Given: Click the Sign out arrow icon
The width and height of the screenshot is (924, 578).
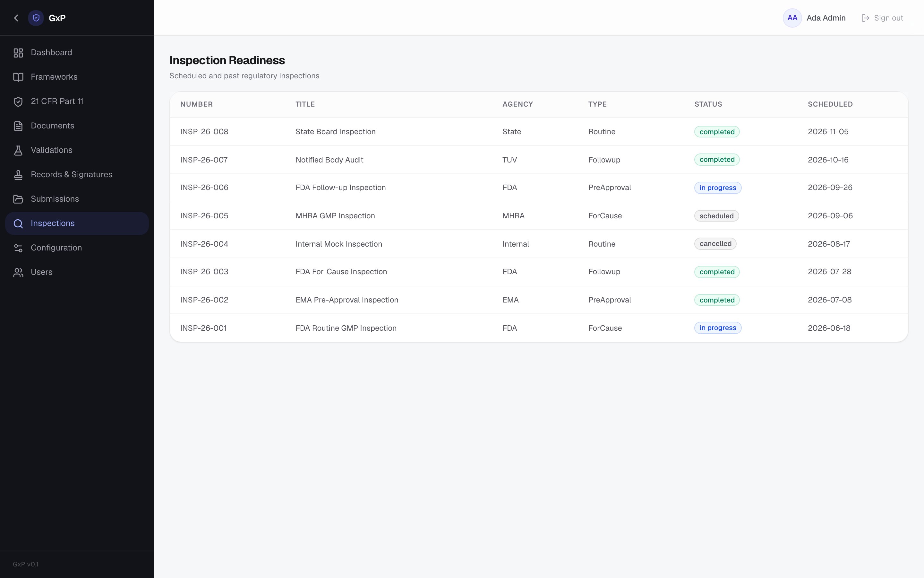Looking at the screenshot, I should pyautogui.click(x=865, y=18).
